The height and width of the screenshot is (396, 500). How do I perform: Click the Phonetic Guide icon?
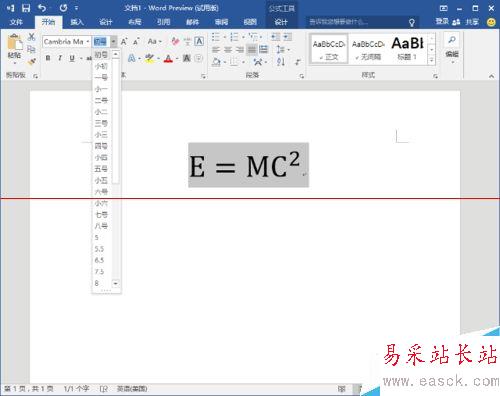187,41
